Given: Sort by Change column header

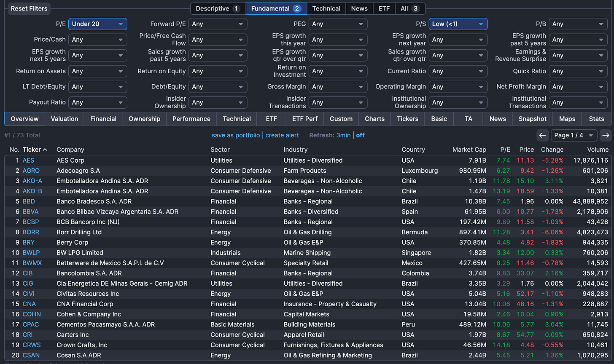Looking at the screenshot, I should pyautogui.click(x=552, y=150).
